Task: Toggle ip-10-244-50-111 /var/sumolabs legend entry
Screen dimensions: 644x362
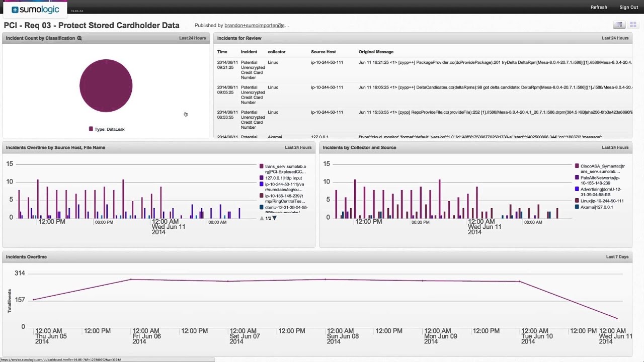Action: [x=283, y=187]
